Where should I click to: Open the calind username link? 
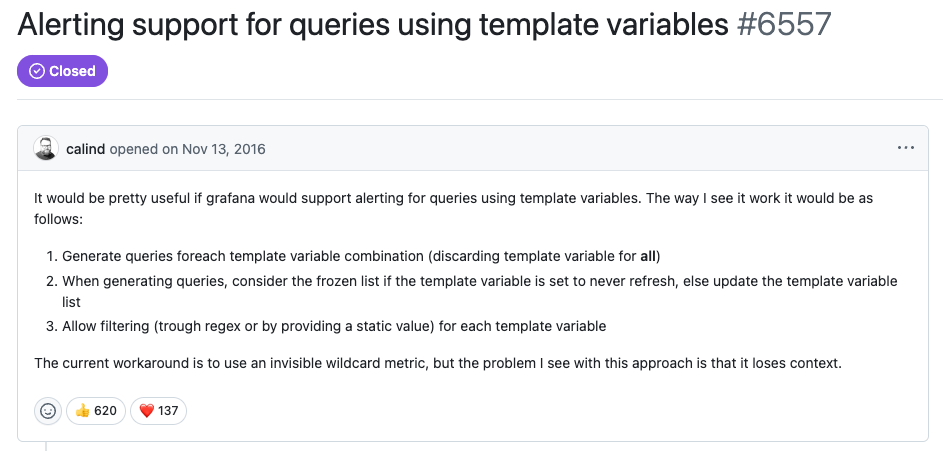click(x=85, y=149)
